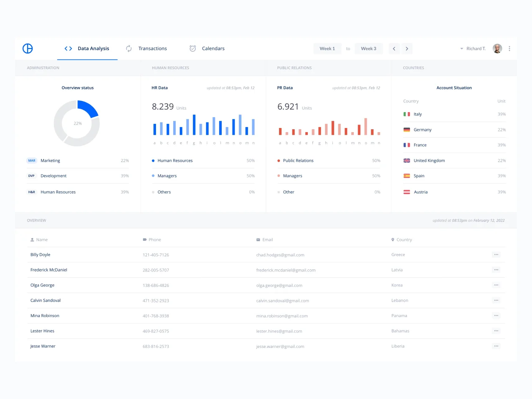Click the person icon in Name column header
The image size is (532, 399).
click(x=32, y=240)
